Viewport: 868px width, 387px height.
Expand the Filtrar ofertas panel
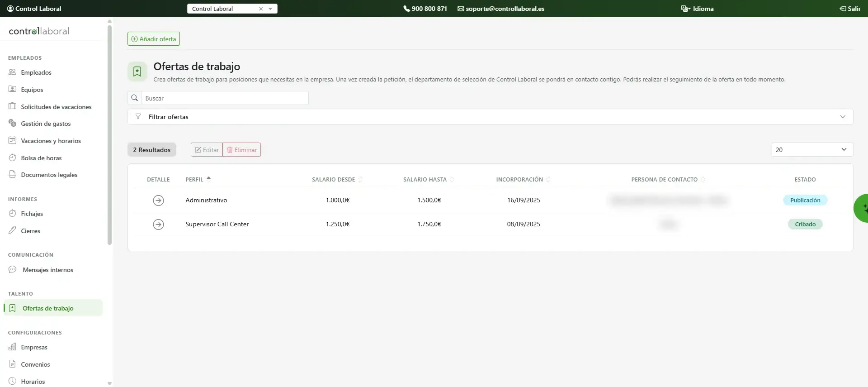pos(490,116)
